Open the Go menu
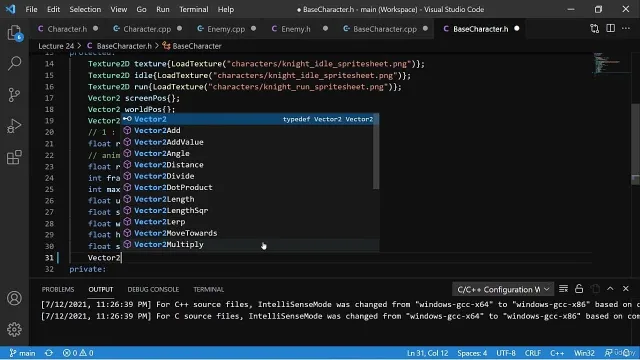This screenshot has height=360, width=640. pos(141,9)
